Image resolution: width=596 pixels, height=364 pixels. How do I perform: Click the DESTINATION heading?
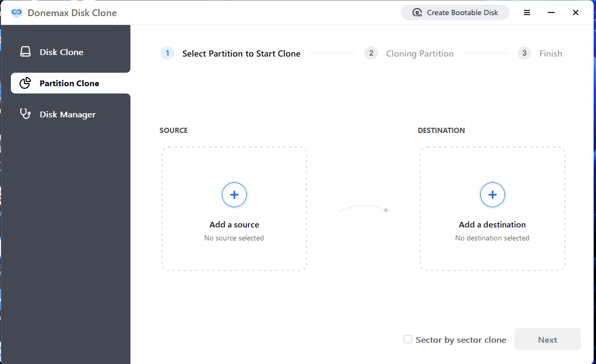coord(441,130)
